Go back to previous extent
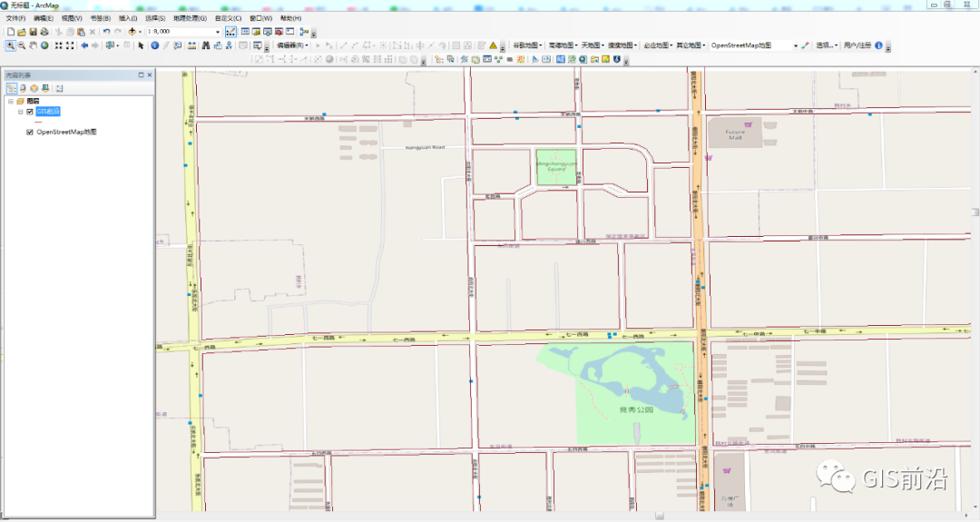Screen dimensions: 980x522 click(x=84, y=45)
